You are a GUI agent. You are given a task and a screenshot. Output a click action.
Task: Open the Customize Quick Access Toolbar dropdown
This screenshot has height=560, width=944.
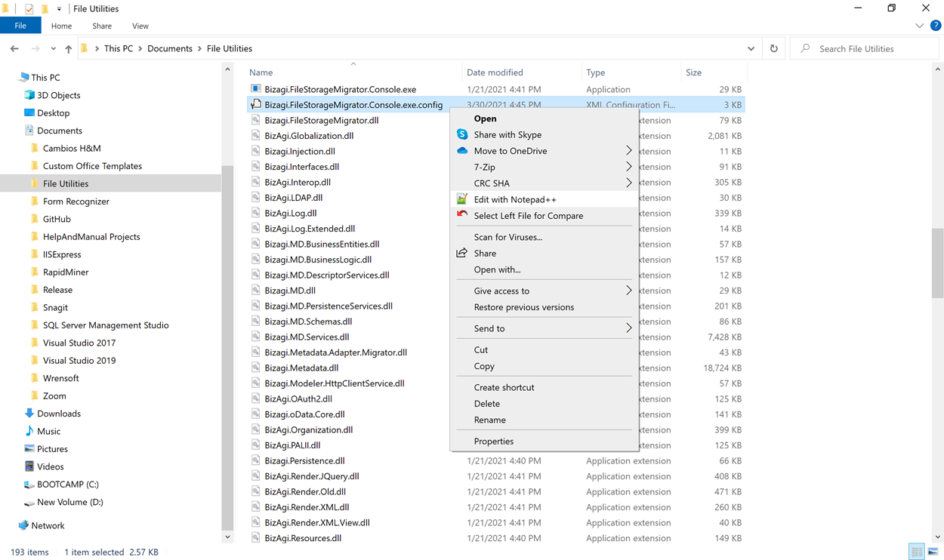pyautogui.click(x=59, y=8)
